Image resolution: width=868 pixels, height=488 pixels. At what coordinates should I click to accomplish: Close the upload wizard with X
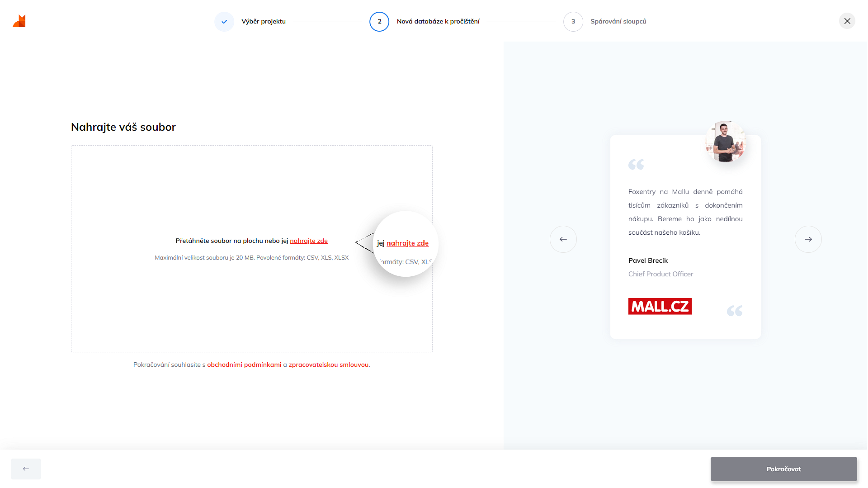pos(847,21)
